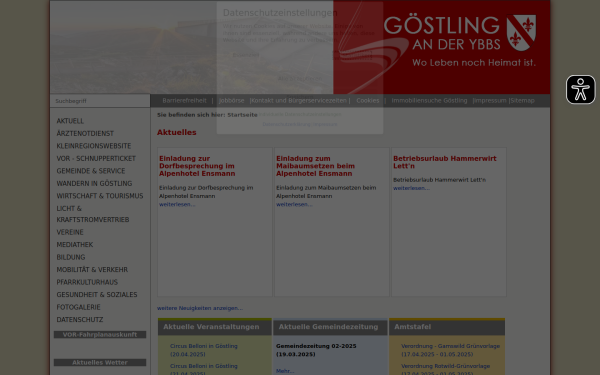Focus the Suchbegriff search field
The height and width of the screenshot is (375, 600).
(100, 101)
